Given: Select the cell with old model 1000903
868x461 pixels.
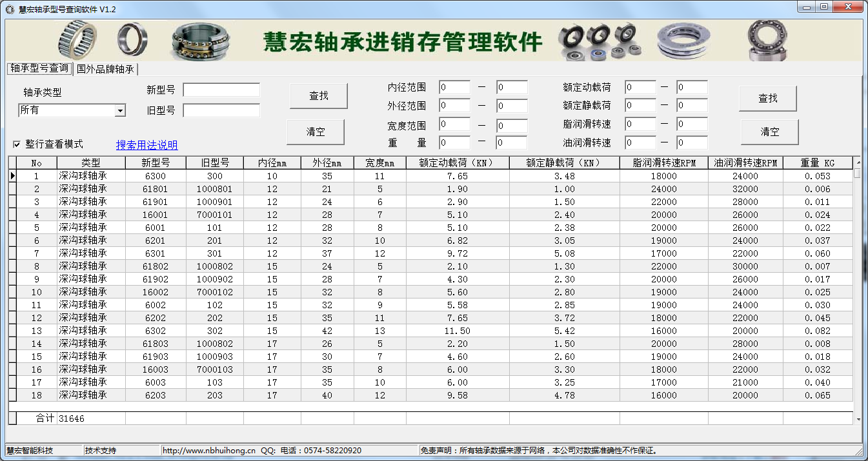Looking at the screenshot, I should point(215,356).
